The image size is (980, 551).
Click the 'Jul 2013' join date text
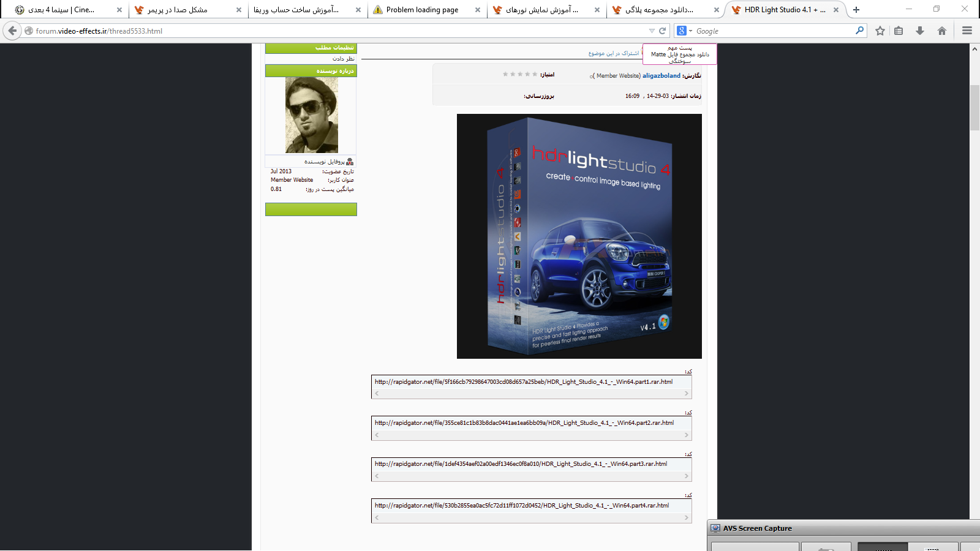click(281, 171)
